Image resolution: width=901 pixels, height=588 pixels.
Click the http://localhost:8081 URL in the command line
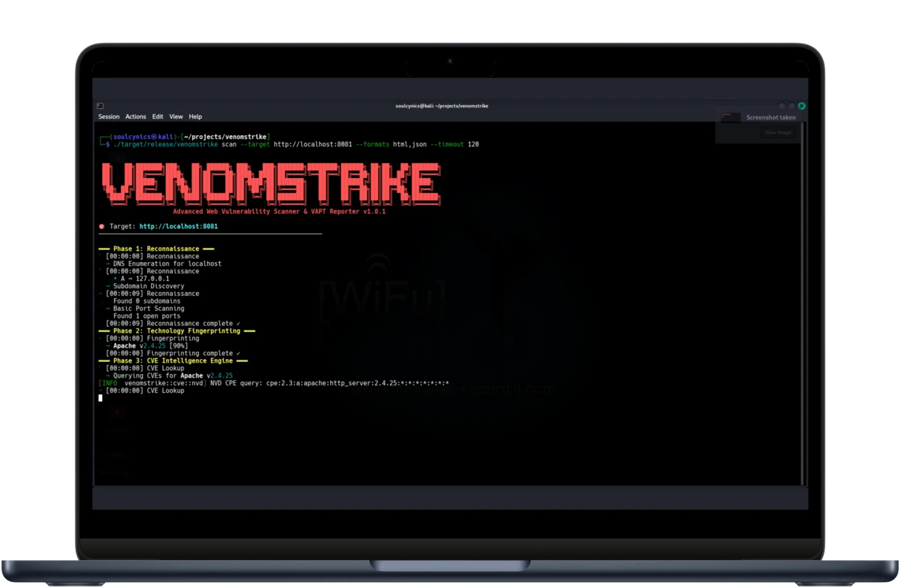point(313,143)
